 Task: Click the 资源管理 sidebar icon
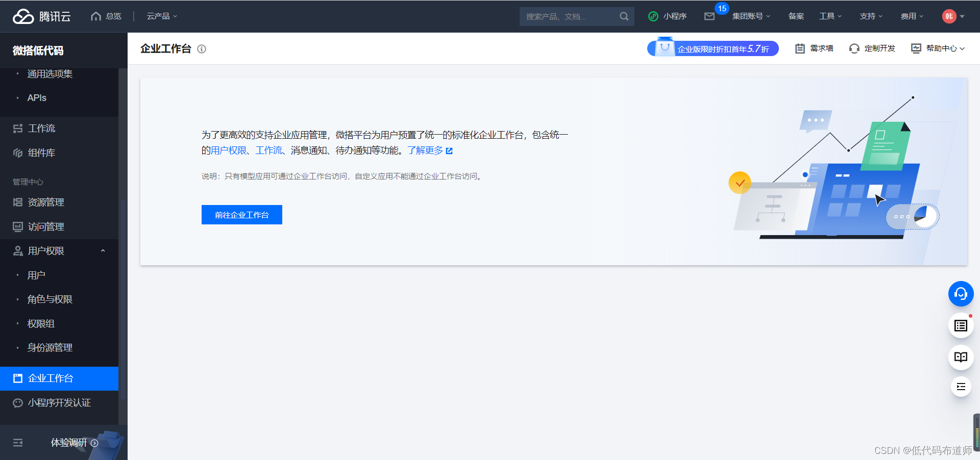tap(18, 202)
